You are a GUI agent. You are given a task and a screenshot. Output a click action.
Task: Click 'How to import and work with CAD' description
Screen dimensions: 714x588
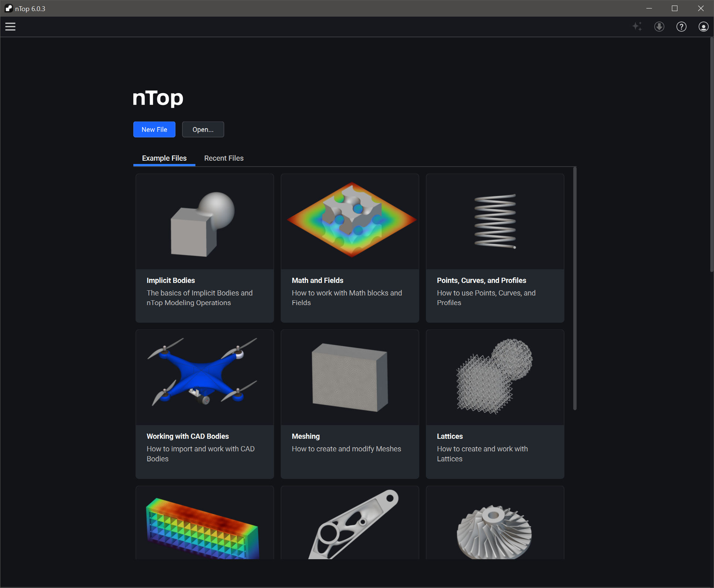click(201, 454)
